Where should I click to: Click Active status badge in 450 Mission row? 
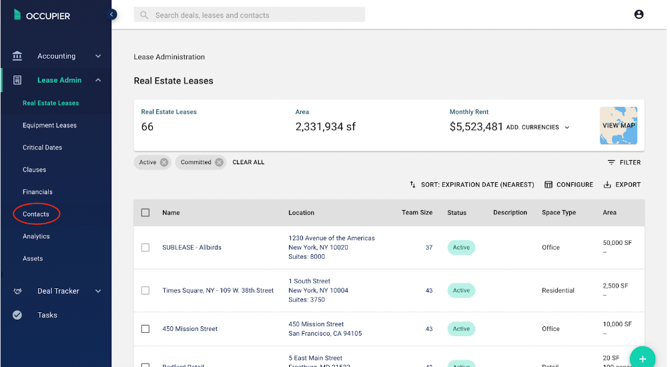[461, 329]
